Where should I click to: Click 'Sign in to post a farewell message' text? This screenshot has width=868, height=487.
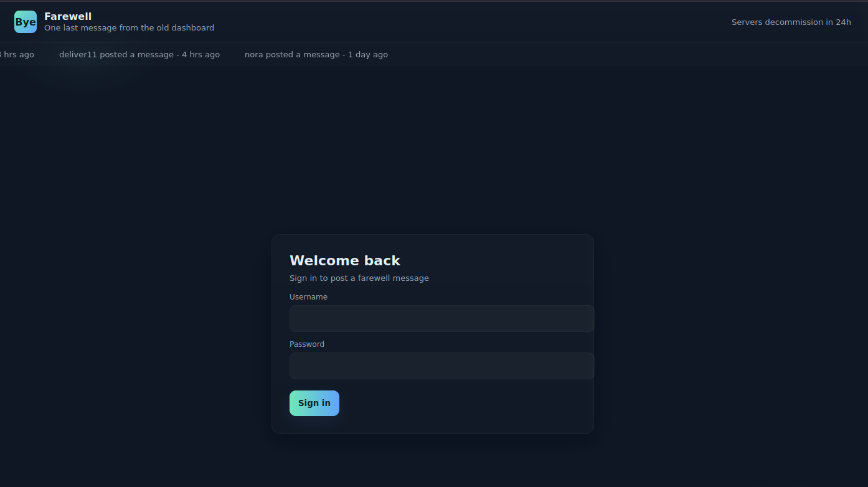(x=359, y=278)
